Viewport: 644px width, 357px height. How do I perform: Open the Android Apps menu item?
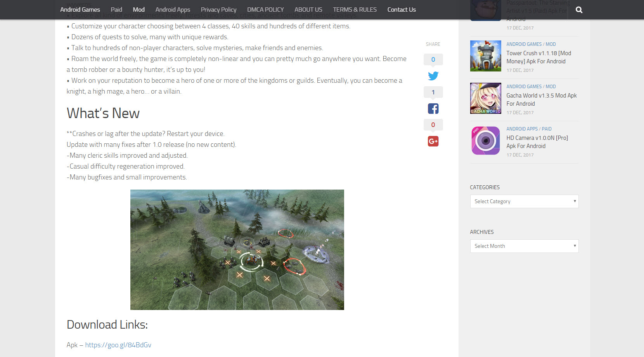173,10
